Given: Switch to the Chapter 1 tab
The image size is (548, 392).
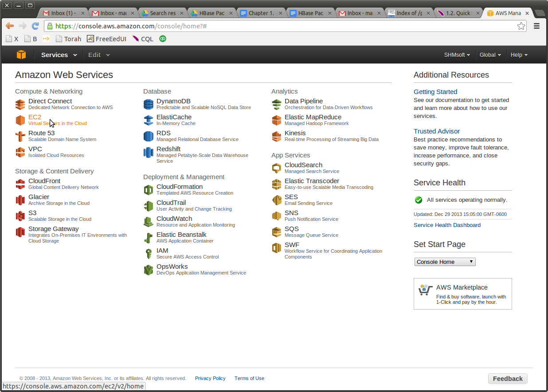Looking at the screenshot, I should (x=261, y=13).
